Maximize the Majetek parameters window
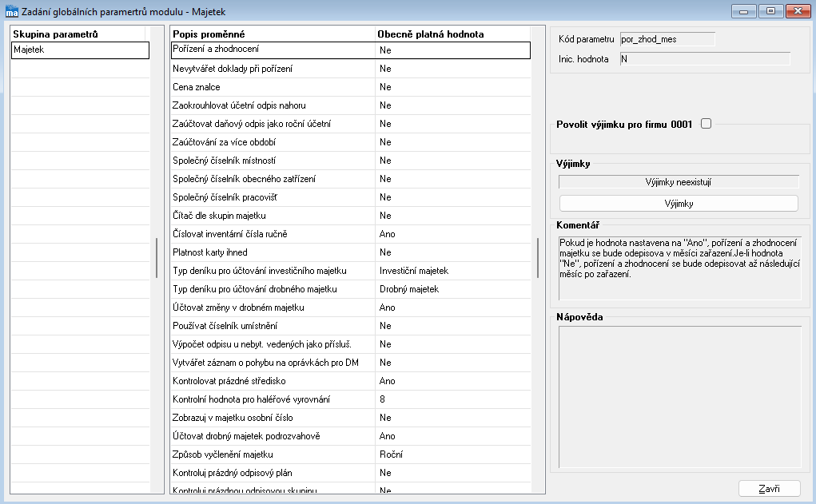This screenshot has height=504, width=816. [770, 11]
